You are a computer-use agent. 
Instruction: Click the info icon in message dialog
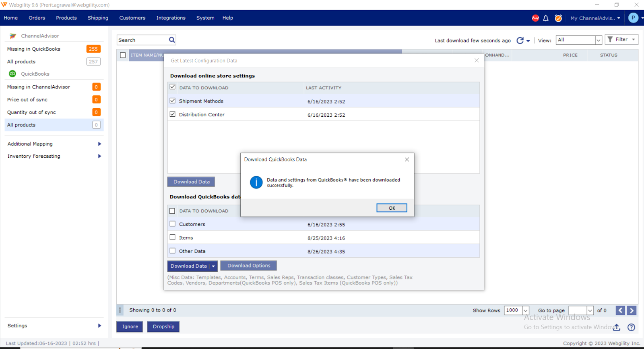(x=256, y=182)
